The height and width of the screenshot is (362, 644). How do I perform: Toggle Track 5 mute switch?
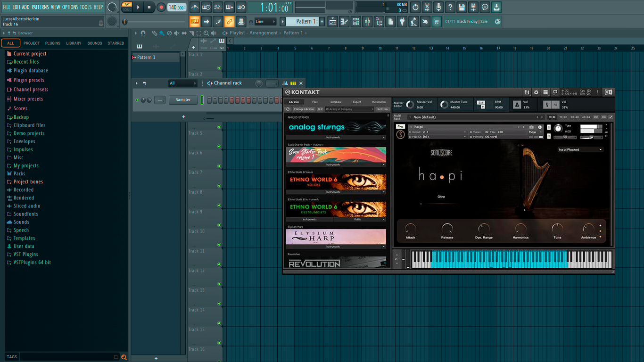coord(219,147)
